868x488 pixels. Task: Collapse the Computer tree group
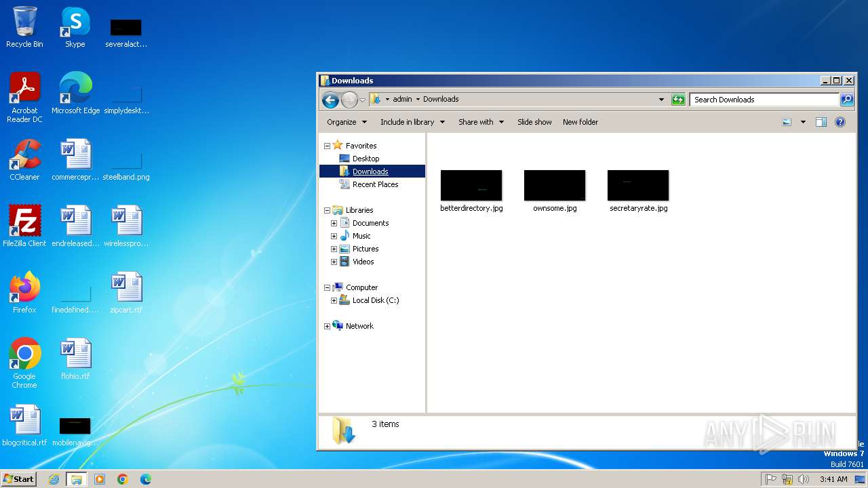pos(327,287)
